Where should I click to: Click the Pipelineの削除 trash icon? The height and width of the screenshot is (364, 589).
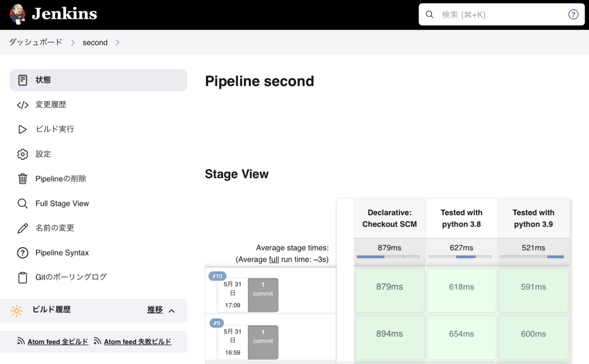click(x=23, y=179)
